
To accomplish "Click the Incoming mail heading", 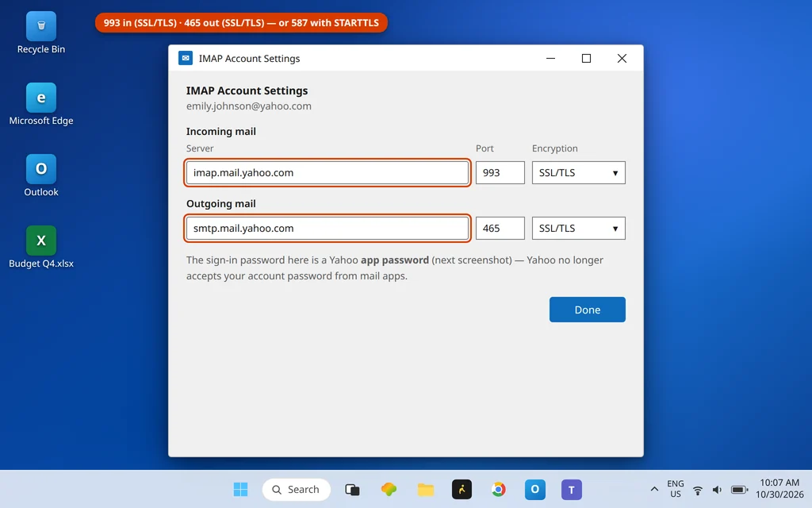I will (x=221, y=132).
